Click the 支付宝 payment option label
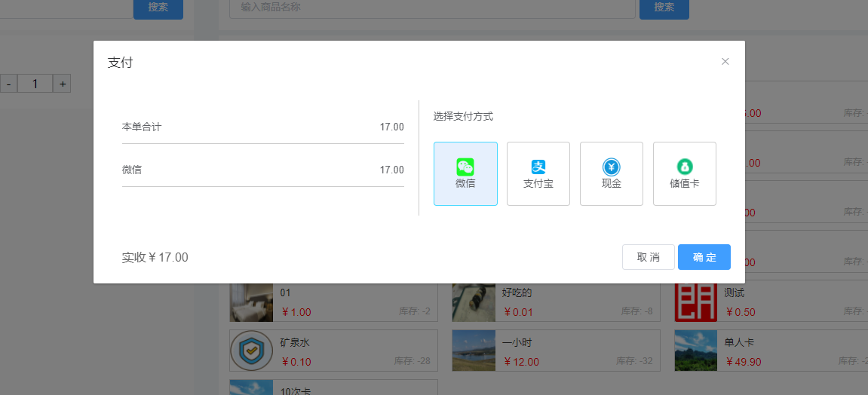 point(538,184)
